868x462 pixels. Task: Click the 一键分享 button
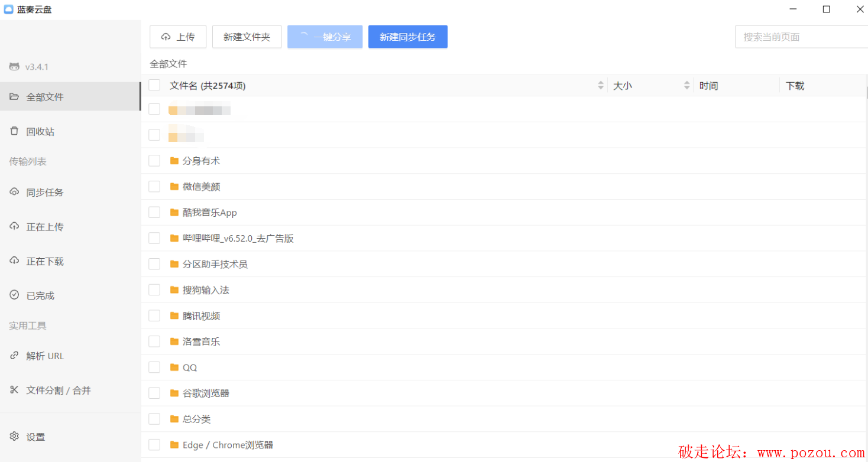tap(325, 37)
